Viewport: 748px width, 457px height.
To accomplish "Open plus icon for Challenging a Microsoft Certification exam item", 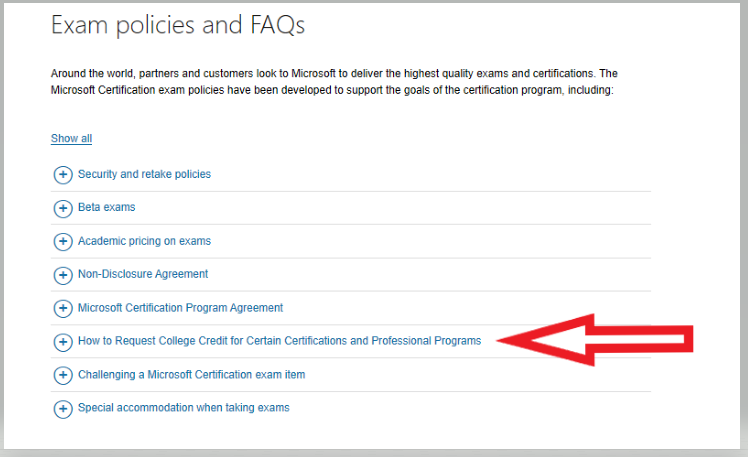I will pyautogui.click(x=63, y=375).
